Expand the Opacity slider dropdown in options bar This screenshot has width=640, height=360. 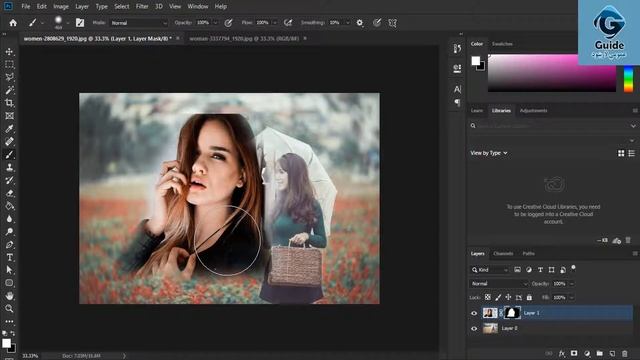(216, 23)
